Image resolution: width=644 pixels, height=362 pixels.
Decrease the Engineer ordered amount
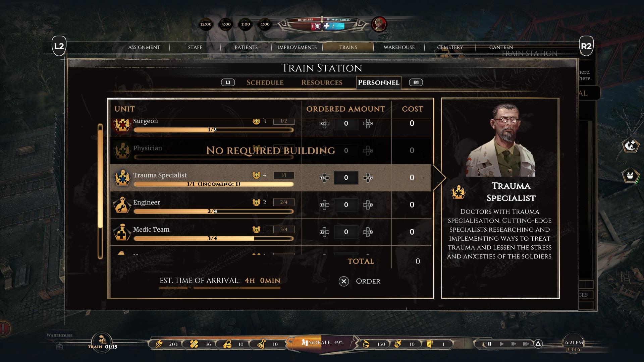[x=324, y=205]
